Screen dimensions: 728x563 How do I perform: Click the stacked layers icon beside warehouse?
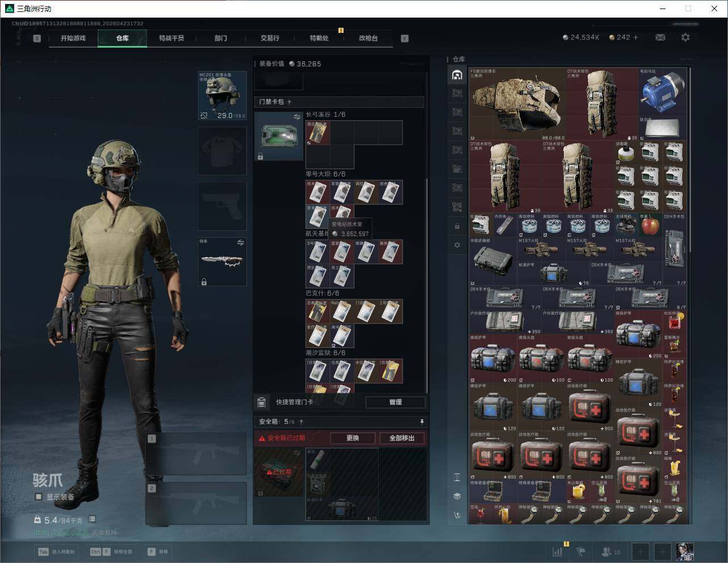coord(457,495)
